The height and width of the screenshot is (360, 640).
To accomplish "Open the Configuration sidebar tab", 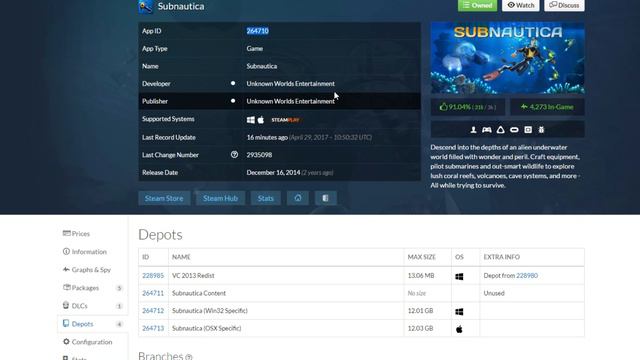I will click(x=92, y=342).
